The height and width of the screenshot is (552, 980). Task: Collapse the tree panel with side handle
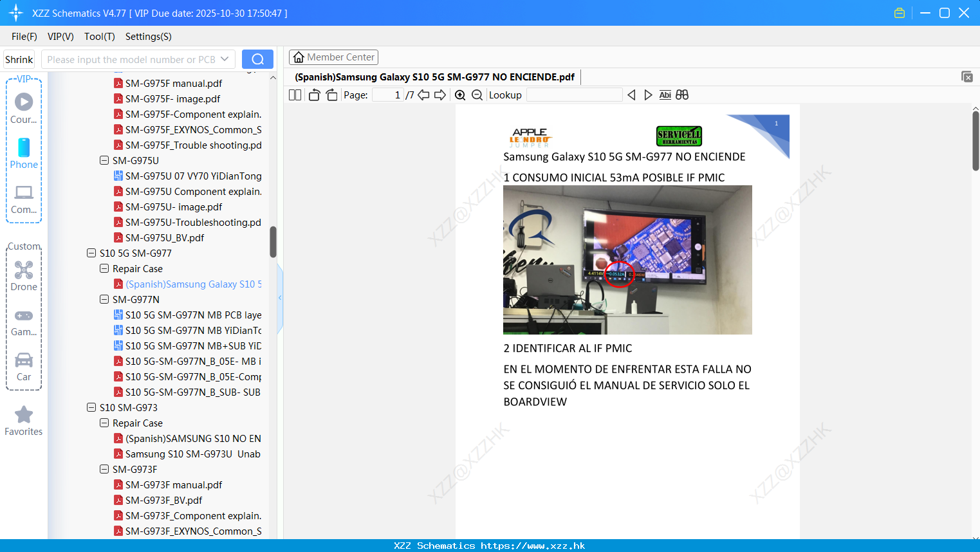point(280,297)
